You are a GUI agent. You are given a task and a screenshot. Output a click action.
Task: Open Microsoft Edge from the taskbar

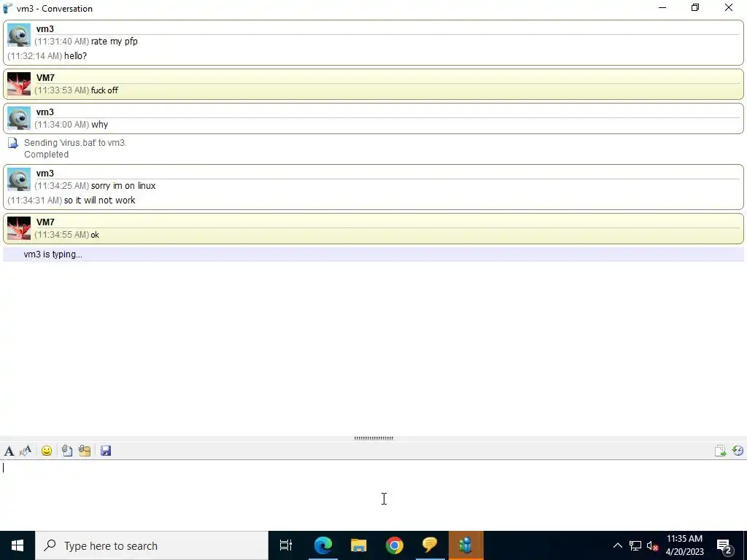(322, 545)
